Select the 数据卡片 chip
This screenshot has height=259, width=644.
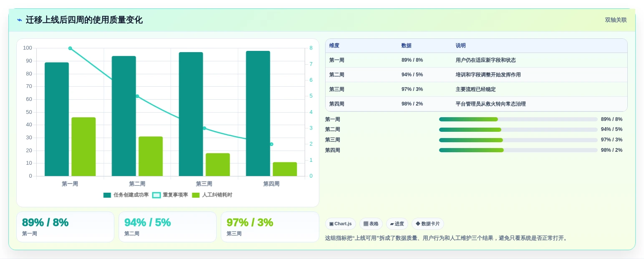point(428,224)
